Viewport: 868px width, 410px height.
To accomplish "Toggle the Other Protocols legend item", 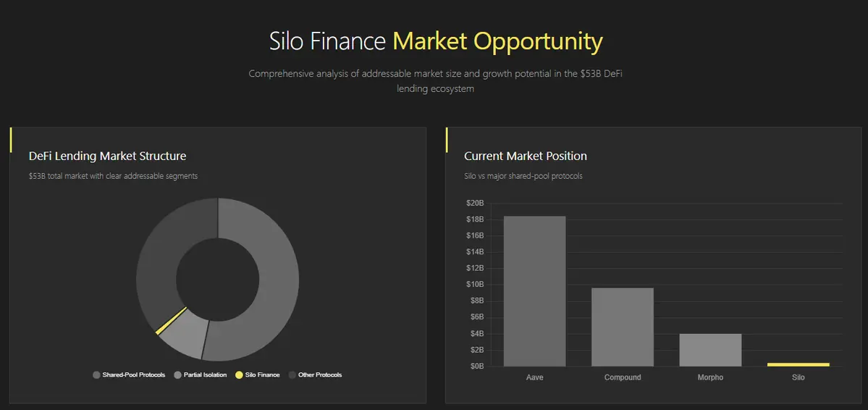I will click(x=315, y=375).
